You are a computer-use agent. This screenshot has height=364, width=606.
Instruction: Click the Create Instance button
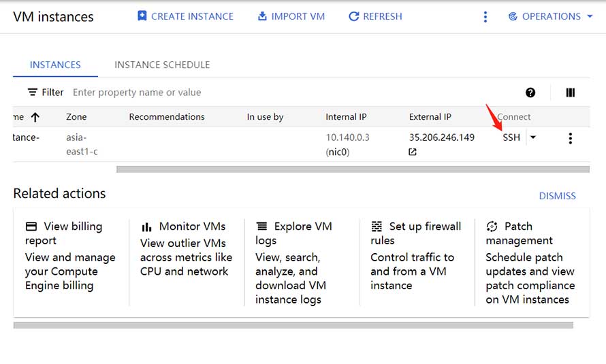pos(185,16)
